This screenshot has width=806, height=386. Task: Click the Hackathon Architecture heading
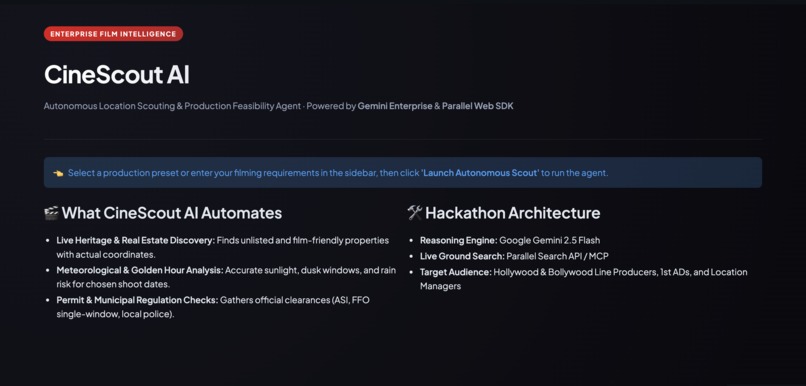512,213
